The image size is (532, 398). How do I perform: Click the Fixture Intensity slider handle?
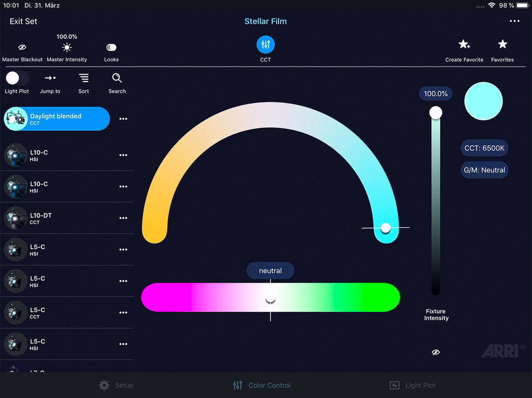(436, 113)
